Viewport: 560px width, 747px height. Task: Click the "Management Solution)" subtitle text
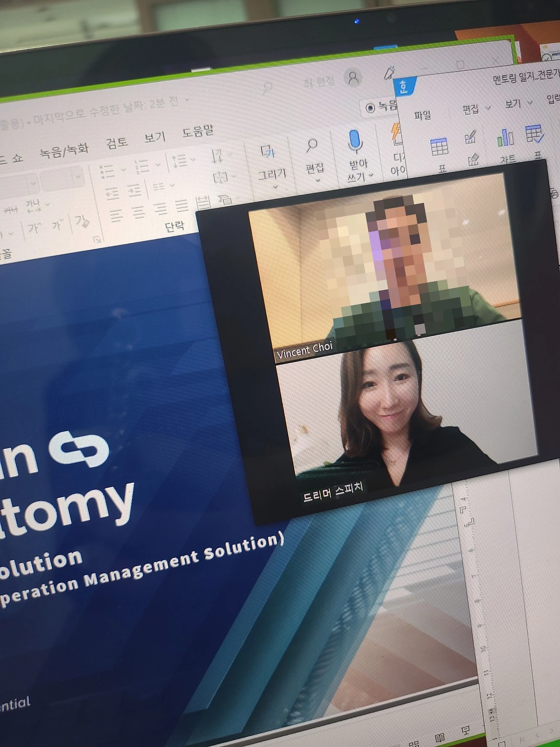click(x=184, y=560)
